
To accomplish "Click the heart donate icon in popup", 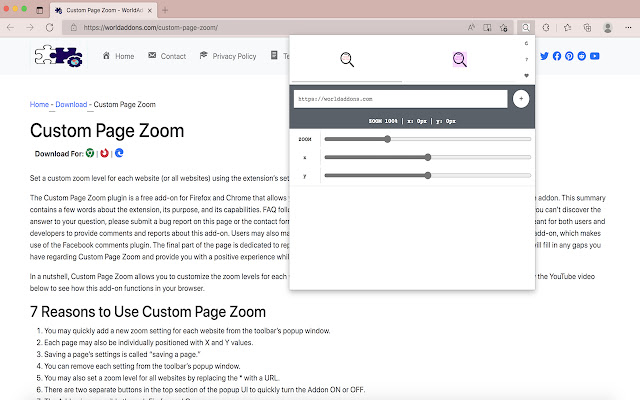I will point(526,76).
